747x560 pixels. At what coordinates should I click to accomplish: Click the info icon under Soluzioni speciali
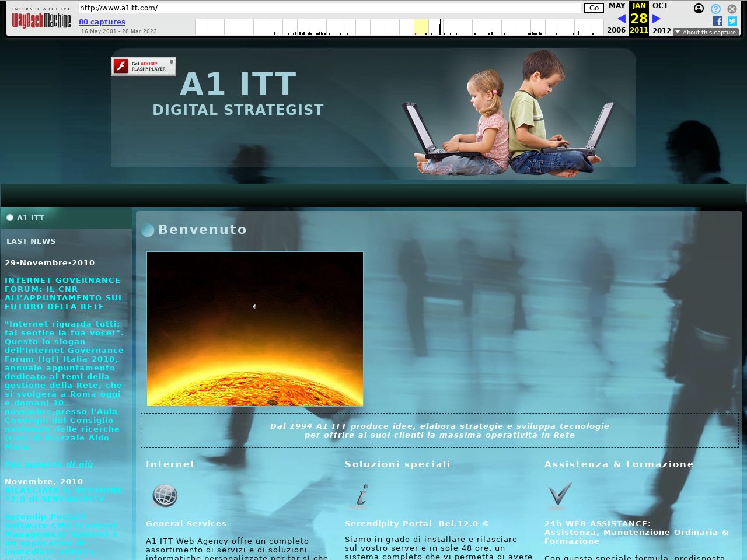tap(362, 496)
